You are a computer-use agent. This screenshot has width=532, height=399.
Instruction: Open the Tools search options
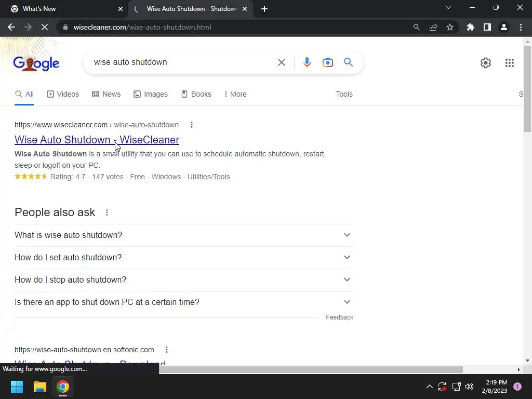click(344, 94)
